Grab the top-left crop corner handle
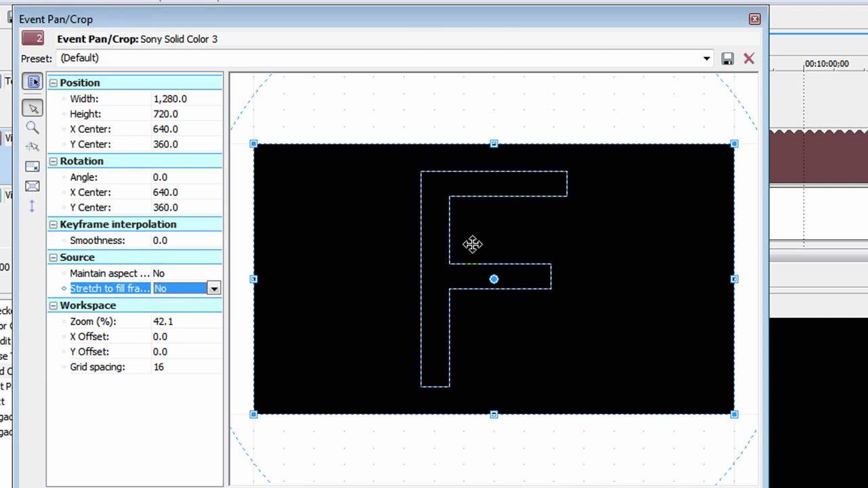Viewport: 868px width, 488px height. coord(254,144)
